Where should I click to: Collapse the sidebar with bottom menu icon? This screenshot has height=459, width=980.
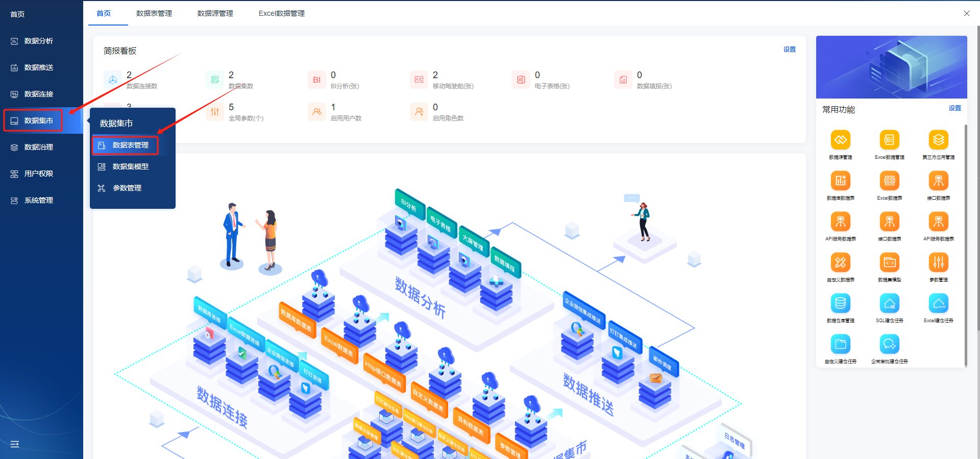[x=15, y=444]
